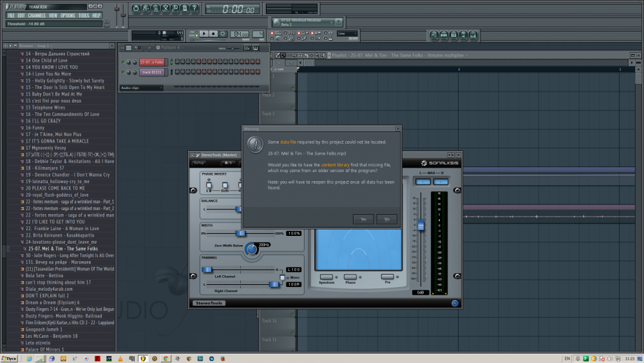Screen dimensions: 644x363
Task: Select '14 One Child of Love' in browser
Action: click(x=46, y=61)
